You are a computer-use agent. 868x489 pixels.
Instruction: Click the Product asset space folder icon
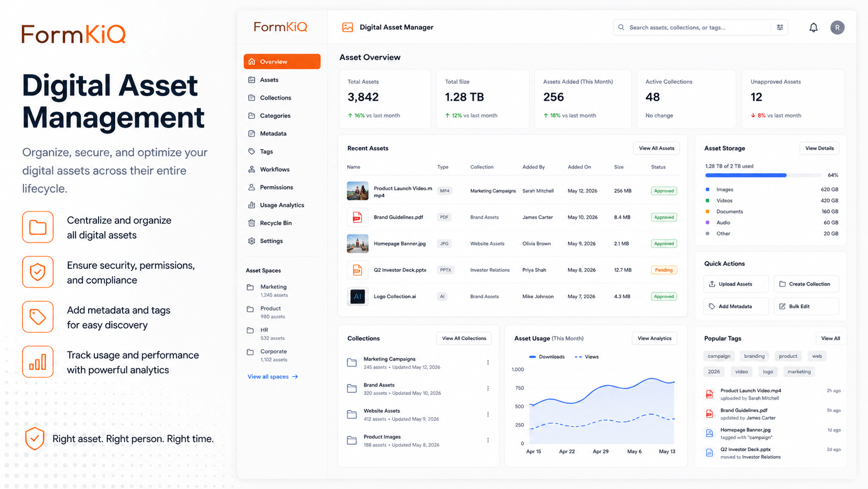pyautogui.click(x=250, y=309)
